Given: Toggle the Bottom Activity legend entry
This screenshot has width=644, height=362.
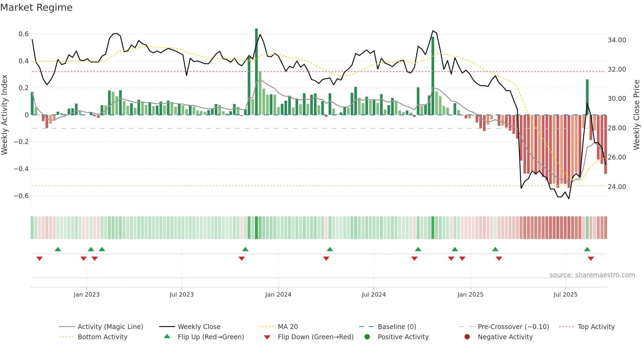Looking at the screenshot, I should [x=93, y=337].
